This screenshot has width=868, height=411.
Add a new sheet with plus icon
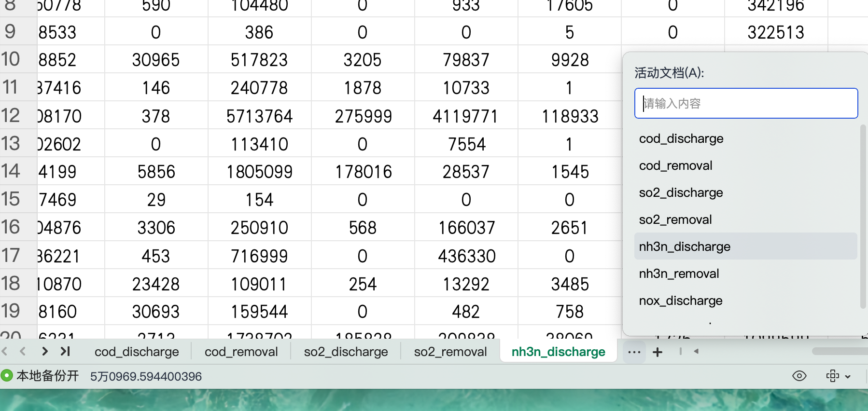pos(657,352)
